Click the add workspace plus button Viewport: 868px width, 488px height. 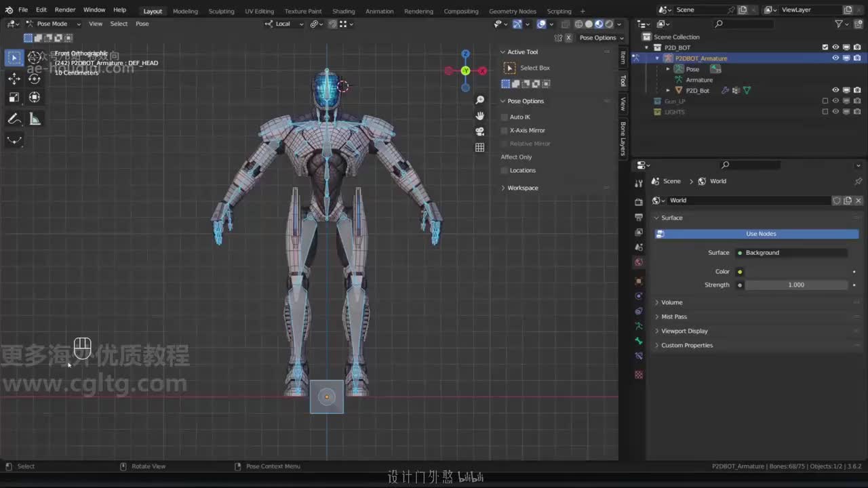tap(583, 11)
